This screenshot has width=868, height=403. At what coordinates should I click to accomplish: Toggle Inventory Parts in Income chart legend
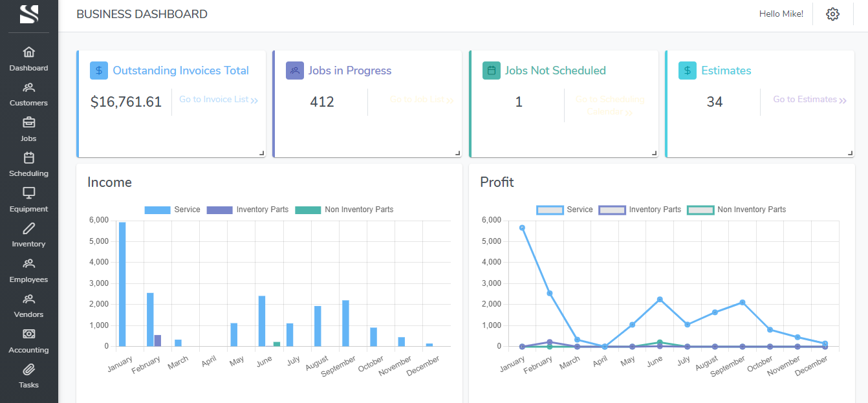click(248, 210)
